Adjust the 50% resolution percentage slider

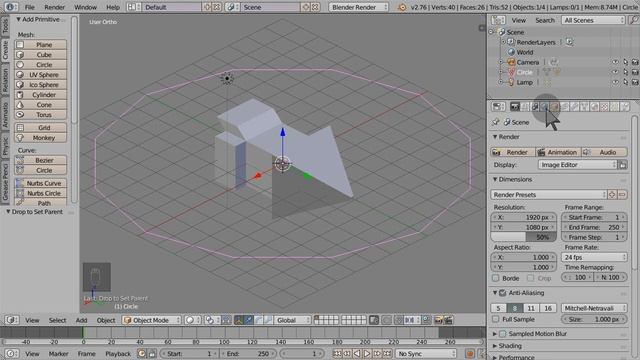pos(524,237)
